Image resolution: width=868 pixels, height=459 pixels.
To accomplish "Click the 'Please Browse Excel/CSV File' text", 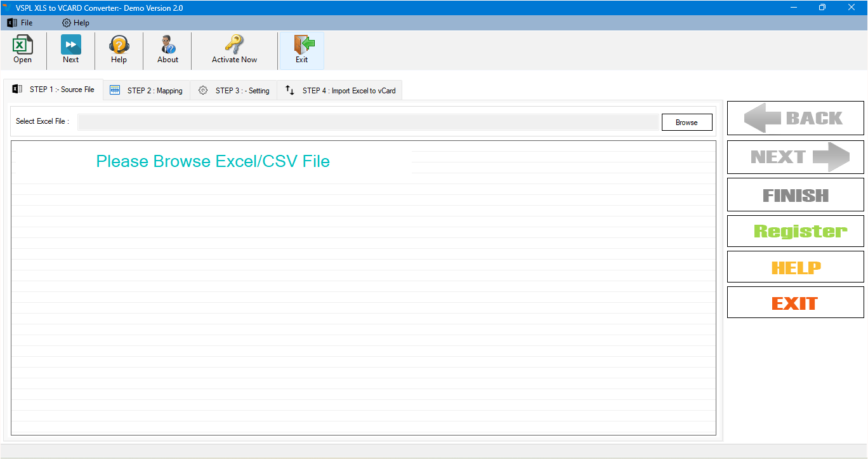I will pyautogui.click(x=213, y=161).
